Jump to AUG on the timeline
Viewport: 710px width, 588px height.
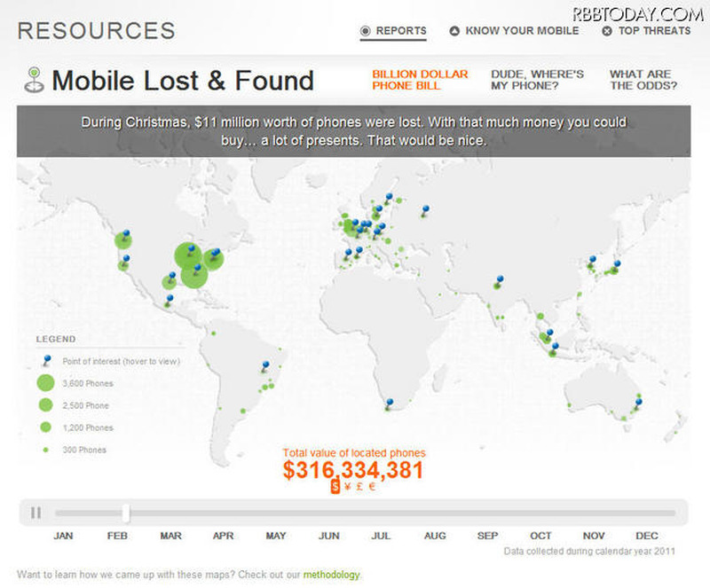click(435, 536)
